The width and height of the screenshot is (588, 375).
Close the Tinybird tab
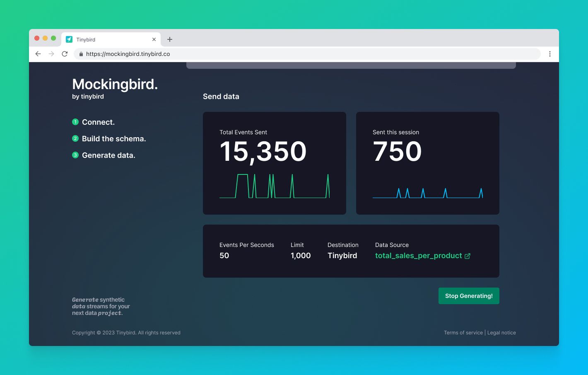click(x=154, y=39)
